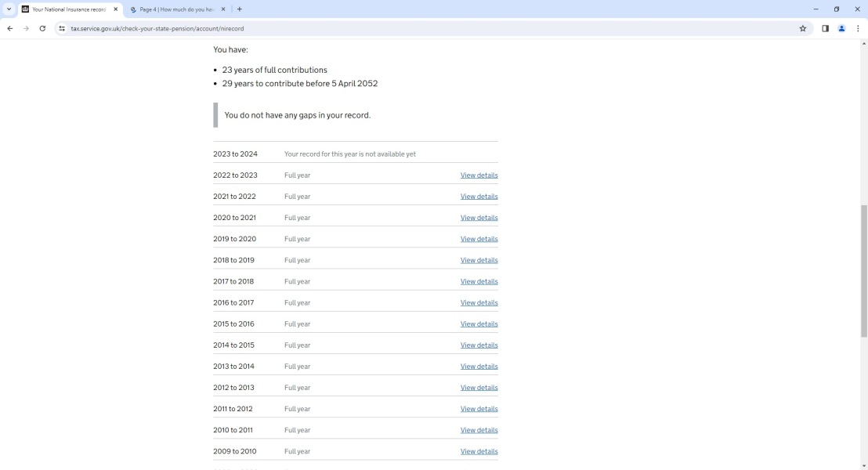The image size is (868, 470).
Task: Expand the tab search chevron
Action: point(9,9)
